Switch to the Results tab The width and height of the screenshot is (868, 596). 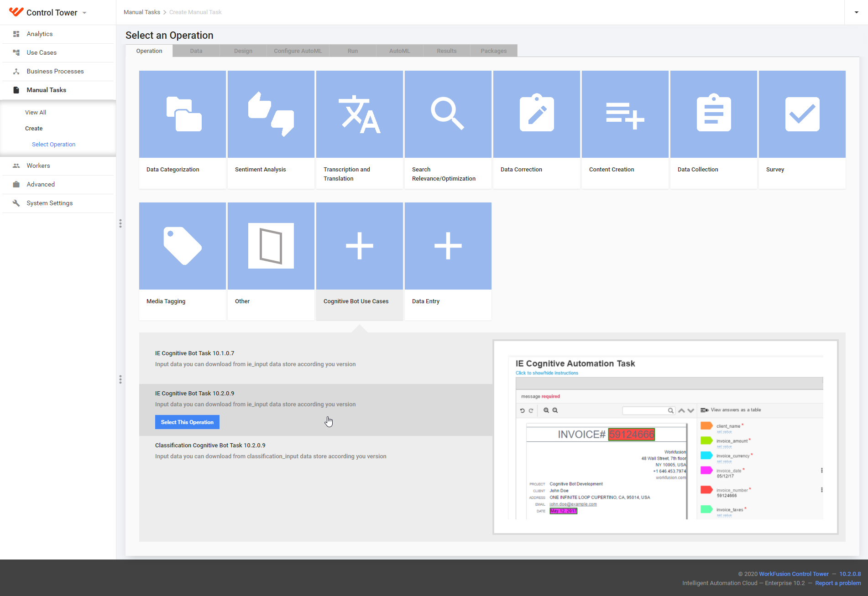click(x=447, y=51)
